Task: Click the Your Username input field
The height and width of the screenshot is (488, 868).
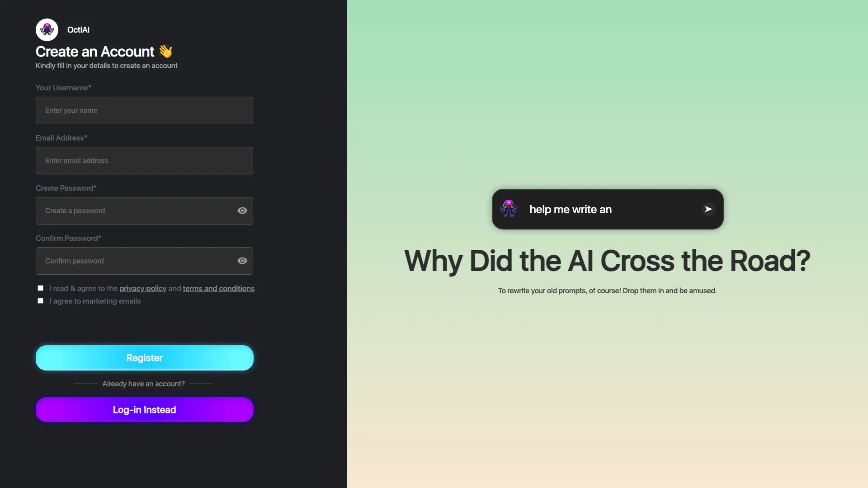Action: tap(144, 110)
